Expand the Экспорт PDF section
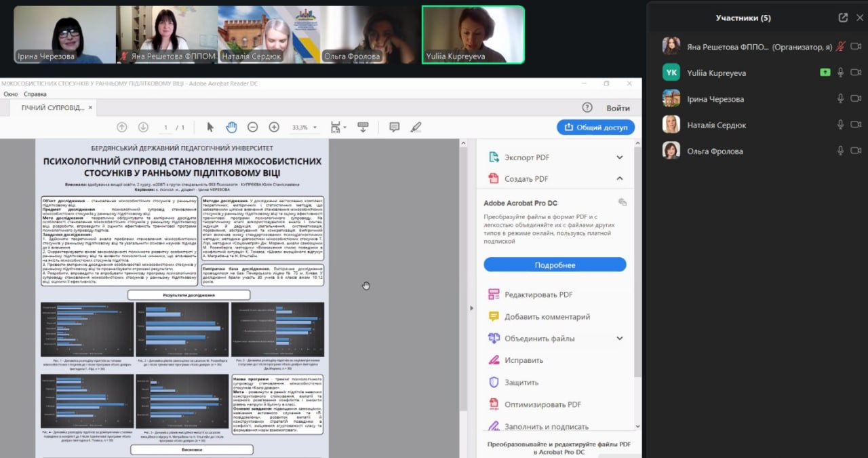This screenshot has height=458, width=868. coord(619,157)
